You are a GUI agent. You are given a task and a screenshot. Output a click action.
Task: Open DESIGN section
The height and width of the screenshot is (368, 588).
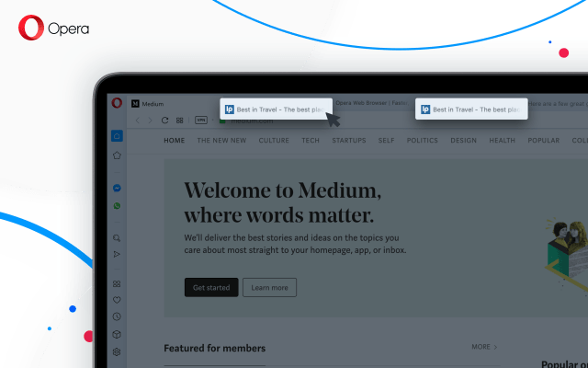tap(463, 141)
